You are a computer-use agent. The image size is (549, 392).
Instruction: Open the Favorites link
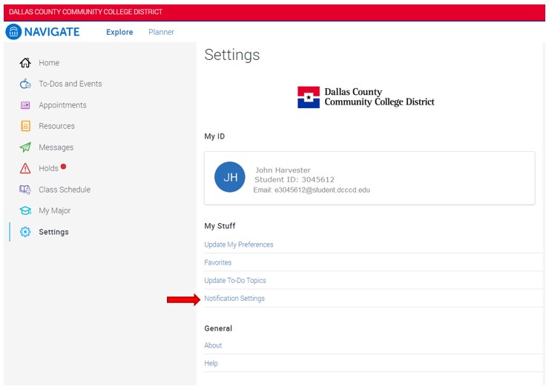218,262
